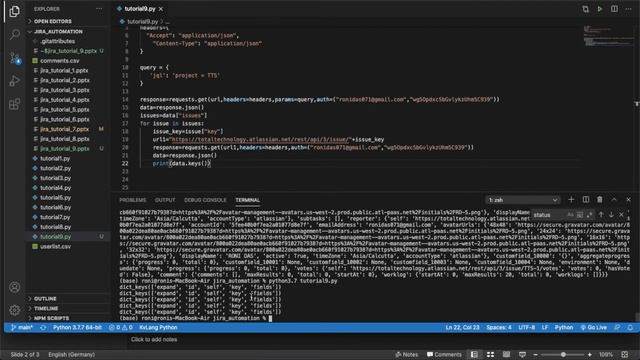Image resolution: width=640 pixels, height=360 pixels.
Task: Switch PowerPoint to slide sorter view
Action: (490, 355)
